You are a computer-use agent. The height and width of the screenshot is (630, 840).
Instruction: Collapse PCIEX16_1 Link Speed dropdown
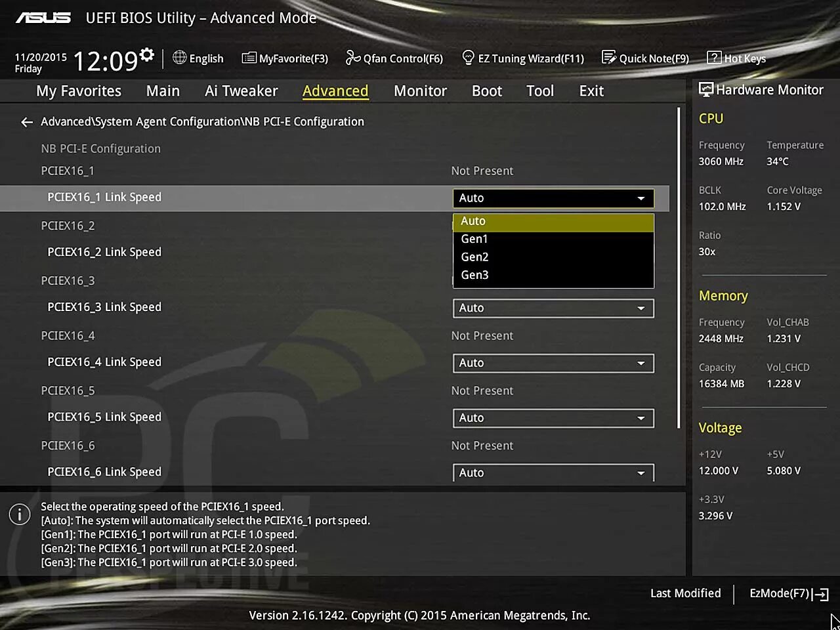(x=553, y=198)
